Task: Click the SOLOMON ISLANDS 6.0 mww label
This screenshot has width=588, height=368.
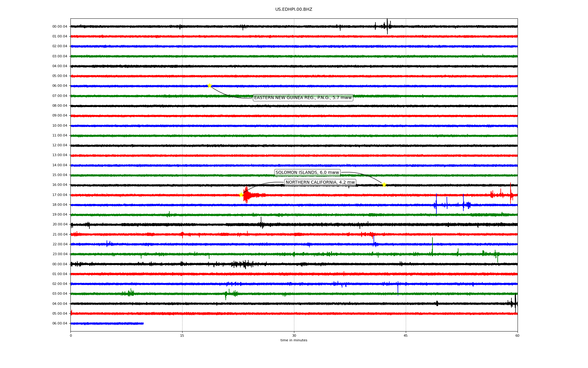Action: click(x=307, y=173)
